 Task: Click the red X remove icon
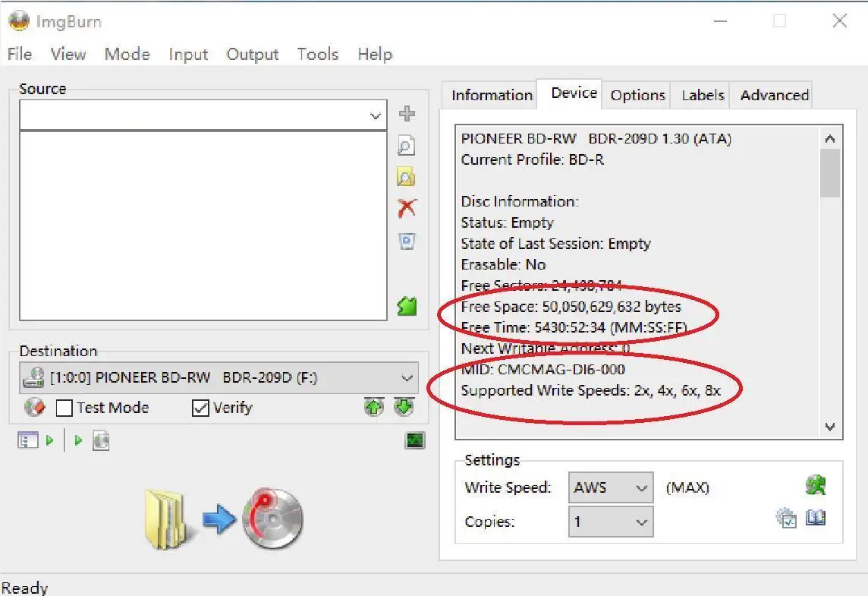[407, 208]
